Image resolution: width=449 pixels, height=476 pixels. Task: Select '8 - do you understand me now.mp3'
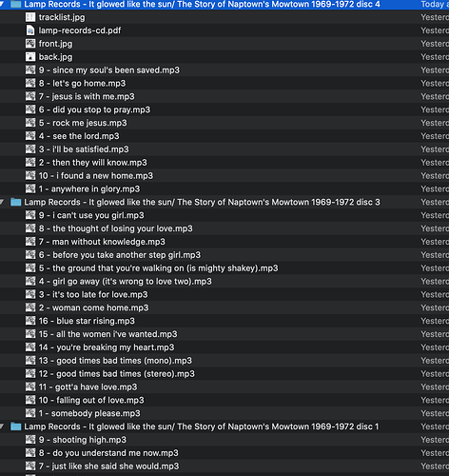tap(108, 453)
